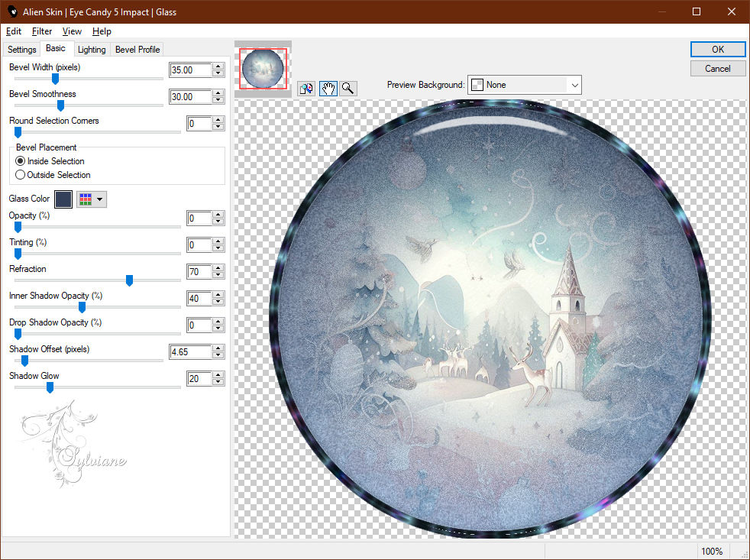Click the Shadow Offset spinner arrows

(218, 352)
